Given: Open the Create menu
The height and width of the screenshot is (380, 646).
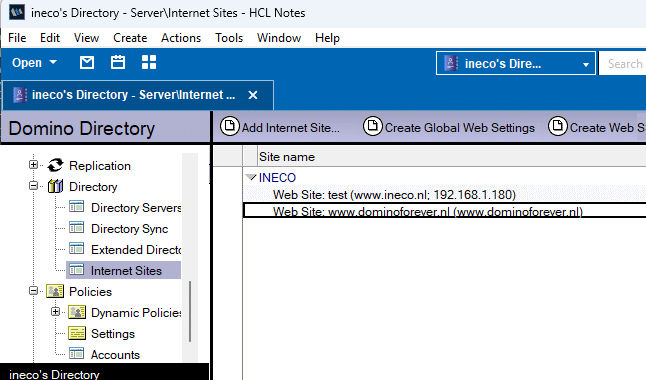Looking at the screenshot, I should pyautogui.click(x=130, y=38).
